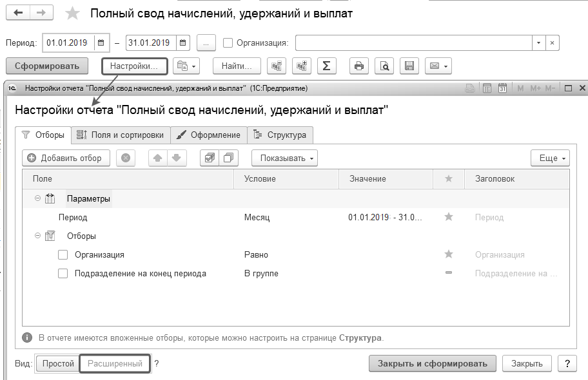Open calendar icon in settings window title bar

coord(502,88)
